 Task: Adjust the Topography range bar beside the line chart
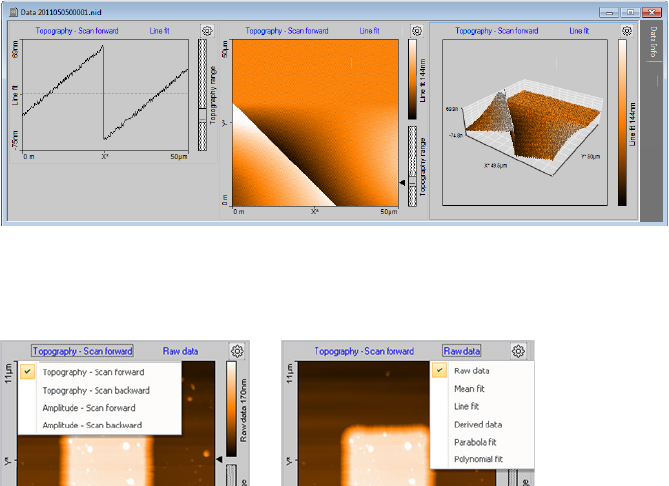point(203,95)
